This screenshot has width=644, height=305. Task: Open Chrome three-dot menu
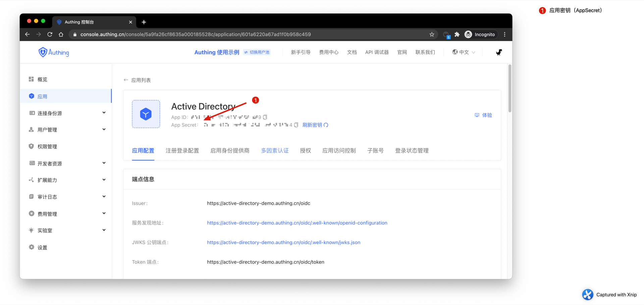pos(504,35)
